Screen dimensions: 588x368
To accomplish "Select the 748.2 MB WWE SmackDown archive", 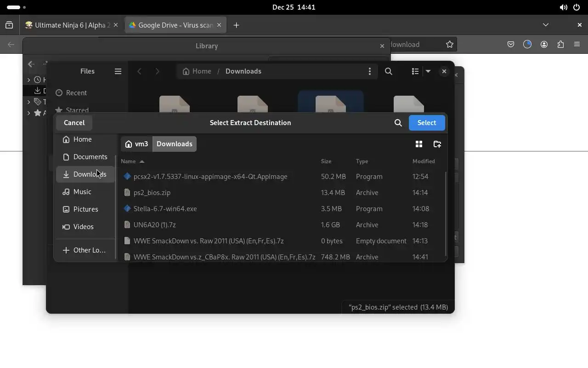I will coord(281,257).
